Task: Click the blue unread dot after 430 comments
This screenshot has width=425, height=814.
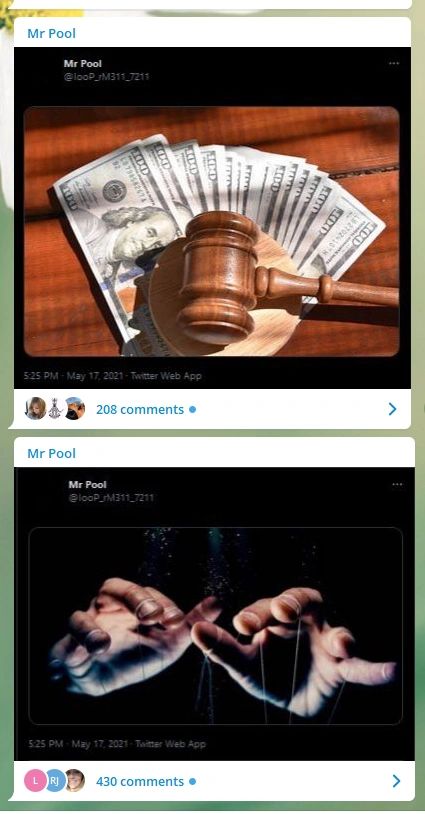Action: pos(193,781)
